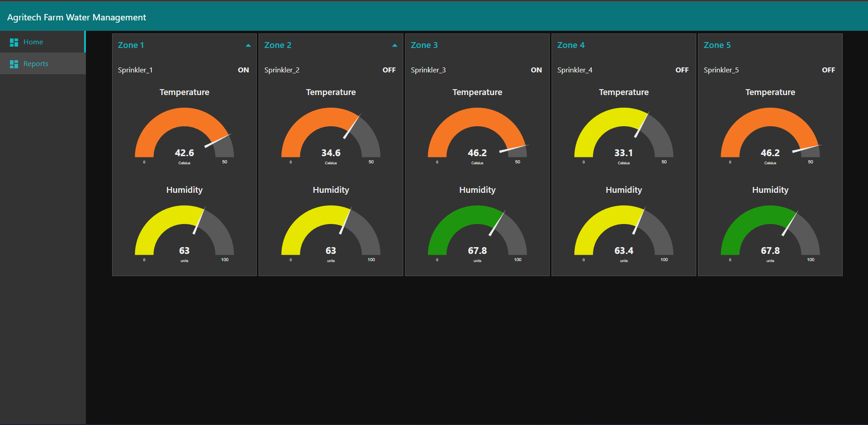This screenshot has height=425, width=868.
Task: Click Zone 3's 46.2 temperature reading
Action: pyautogui.click(x=477, y=153)
